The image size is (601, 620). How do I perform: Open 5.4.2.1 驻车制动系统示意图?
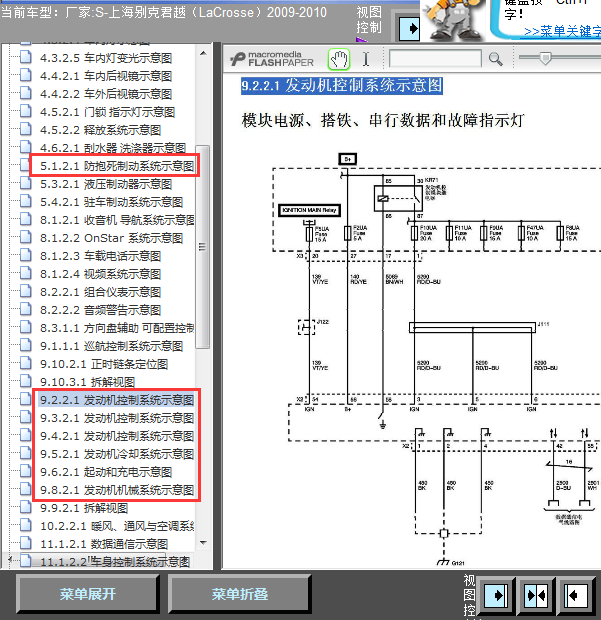112,202
